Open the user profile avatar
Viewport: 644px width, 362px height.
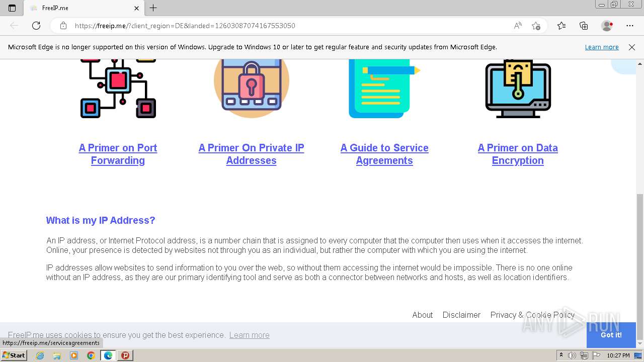[x=607, y=26]
